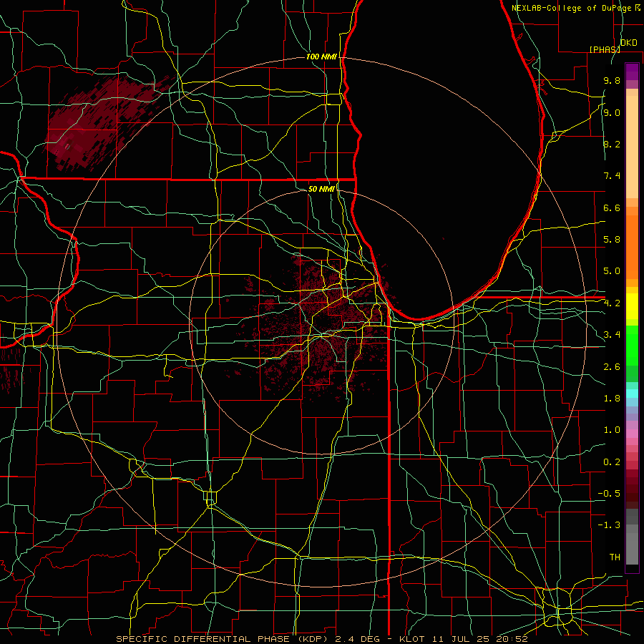Click the [PHAS] units label
The width and height of the screenshot is (644, 644).
point(605,49)
